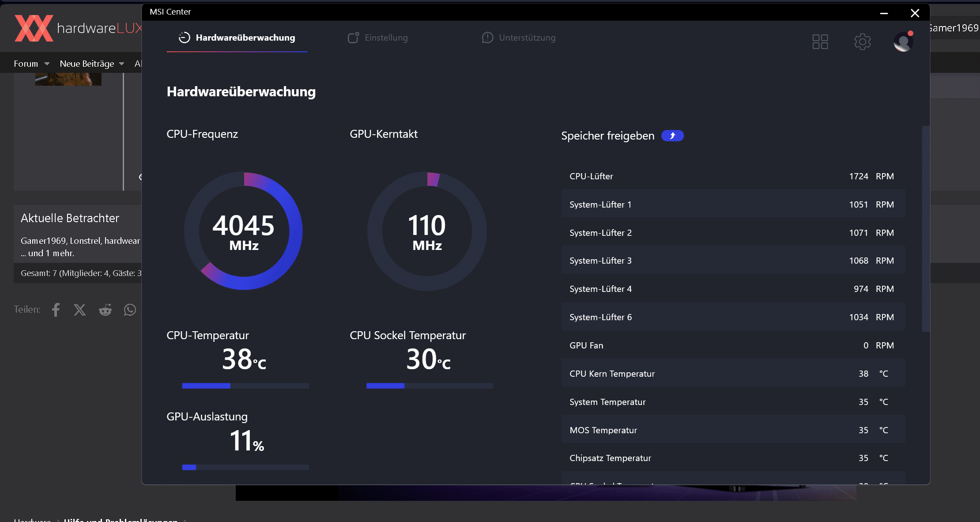This screenshot has width=980, height=522.
Task: Click the 11% GPU-Auslastung value
Action: pos(247,441)
